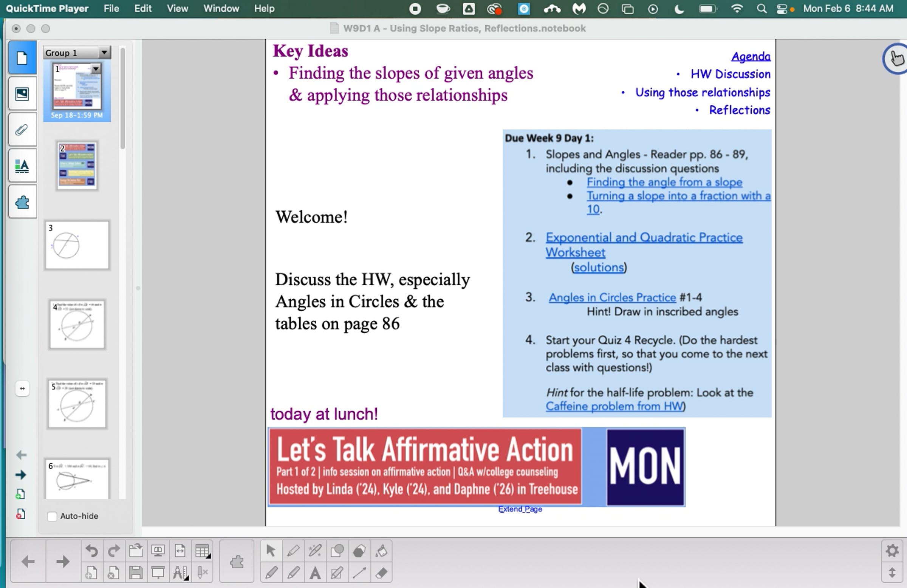Image resolution: width=907 pixels, height=588 pixels.
Task: Select the Shapes tool
Action: coord(337,551)
